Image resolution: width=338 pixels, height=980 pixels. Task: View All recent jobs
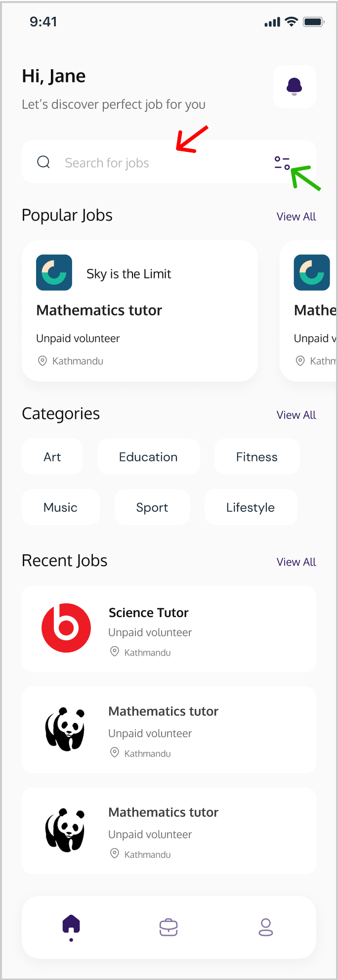[296, 562]
